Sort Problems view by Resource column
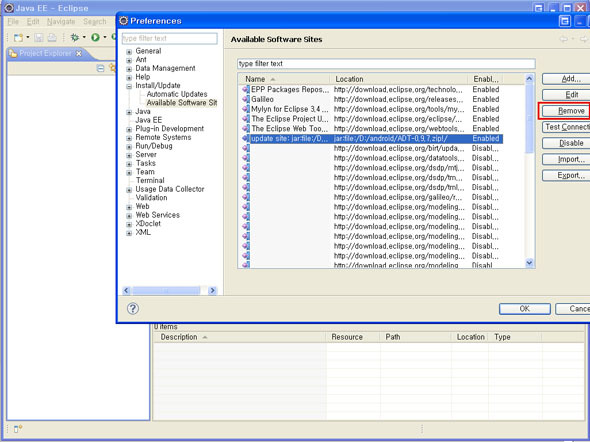 pyautogui.click(x=353, y=337)
